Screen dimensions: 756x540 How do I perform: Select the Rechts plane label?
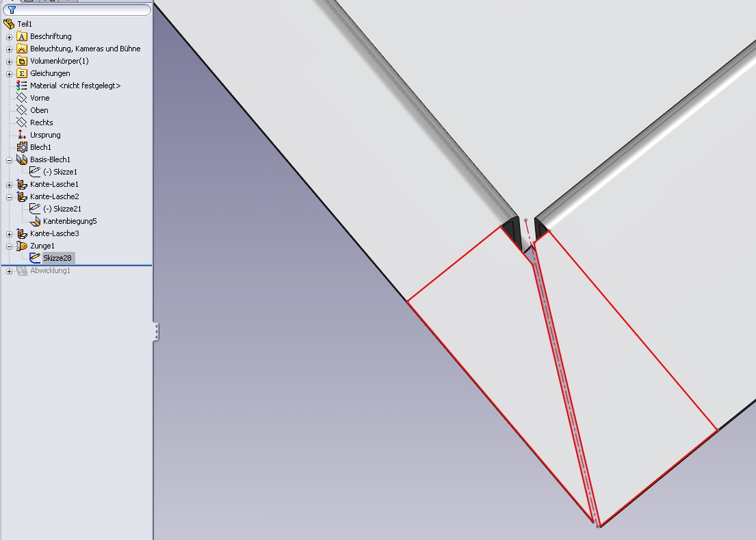[x=42, y=123]
